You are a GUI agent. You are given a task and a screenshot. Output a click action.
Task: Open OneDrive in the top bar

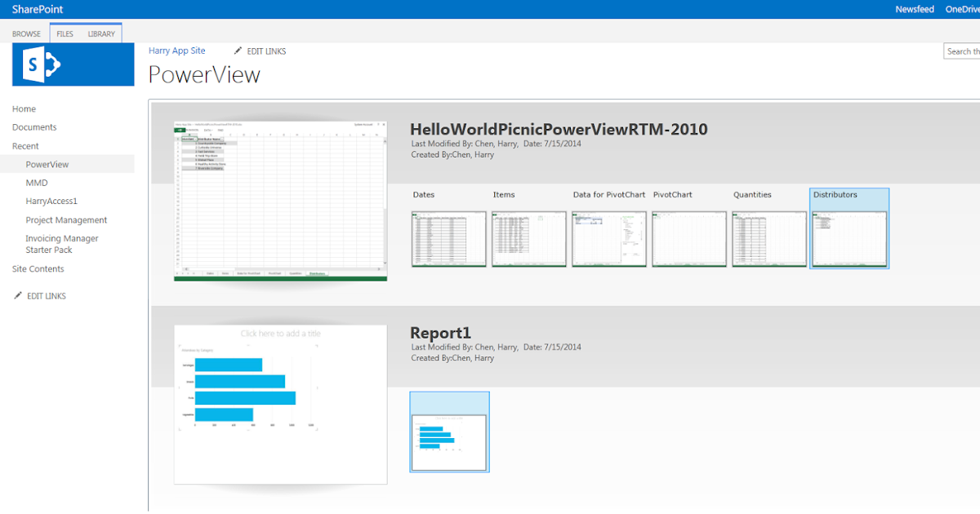[x=962, y=10]
